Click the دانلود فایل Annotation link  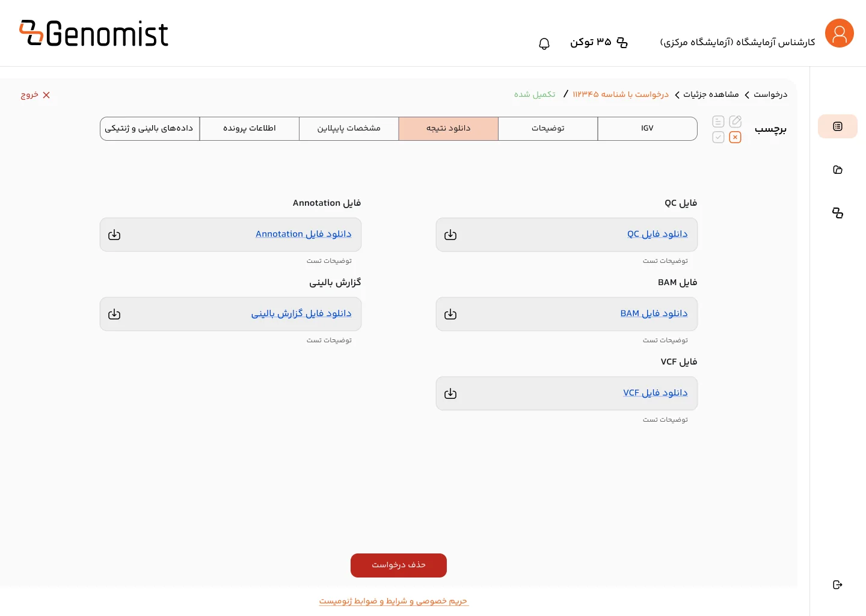pyautogui.click(x=304, y=234)
